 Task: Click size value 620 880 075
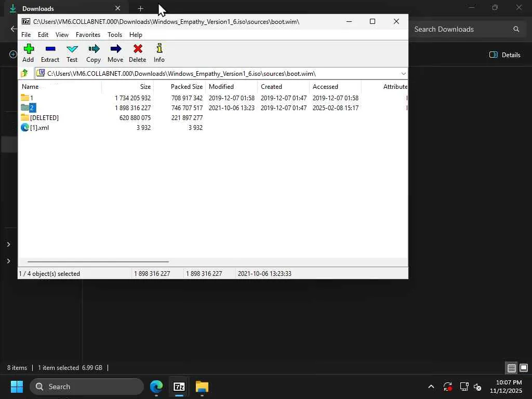coord(135,118)
